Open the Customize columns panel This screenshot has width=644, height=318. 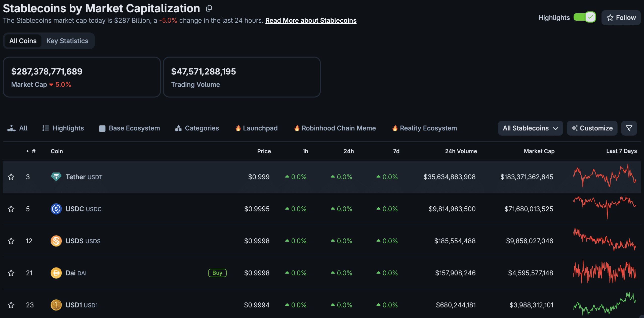click(592, 128)
